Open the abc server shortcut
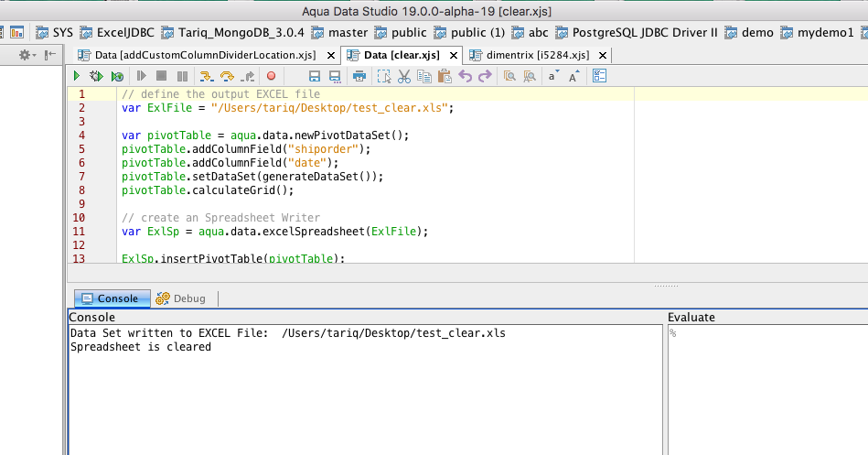868x455 pixels. click(x=530, y=33)
